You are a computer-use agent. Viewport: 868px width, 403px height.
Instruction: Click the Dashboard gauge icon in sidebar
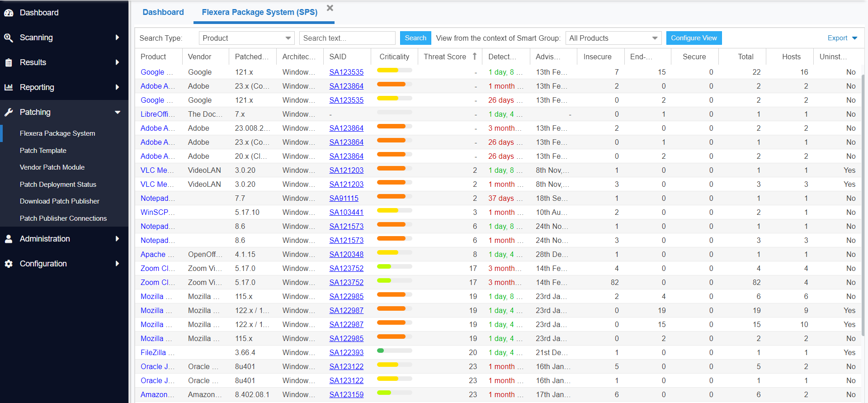coord(9,13)
